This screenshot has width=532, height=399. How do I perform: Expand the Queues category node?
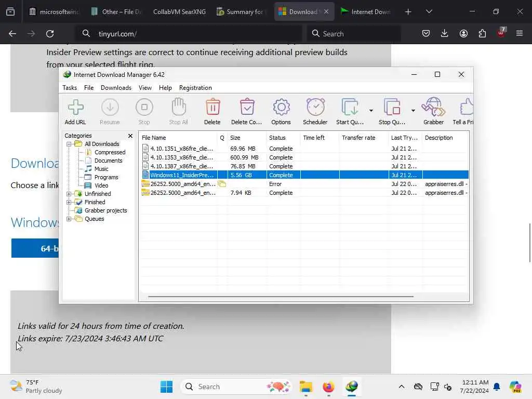click(69, 219)
